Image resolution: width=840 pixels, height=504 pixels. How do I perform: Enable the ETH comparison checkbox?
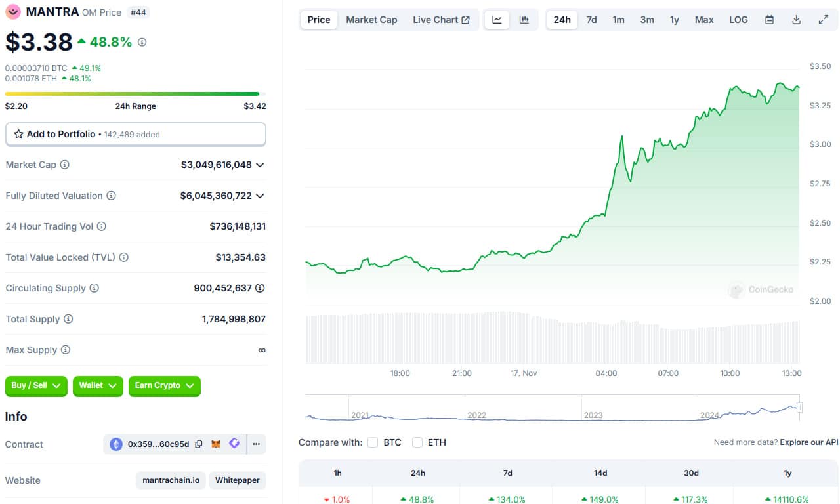pos(417,442)
